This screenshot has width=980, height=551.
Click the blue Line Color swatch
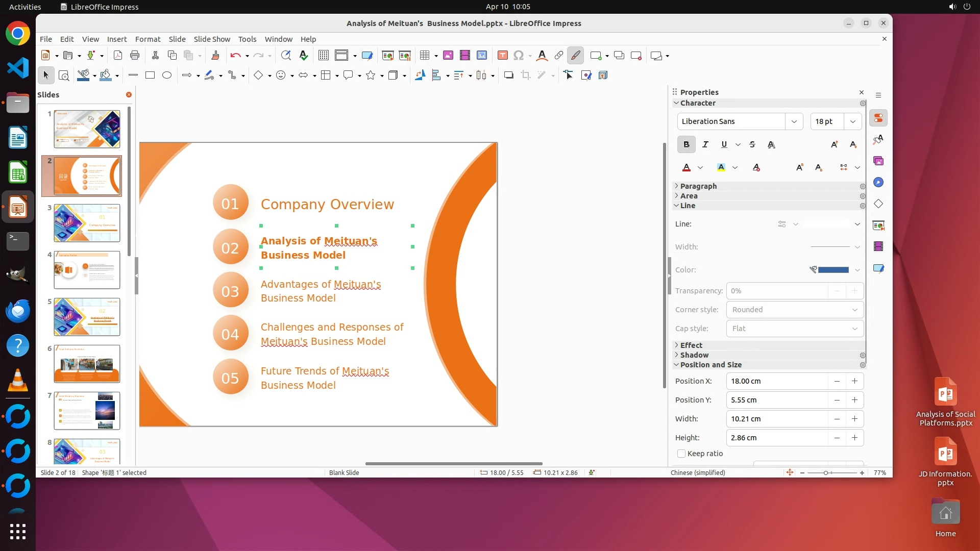833,270
